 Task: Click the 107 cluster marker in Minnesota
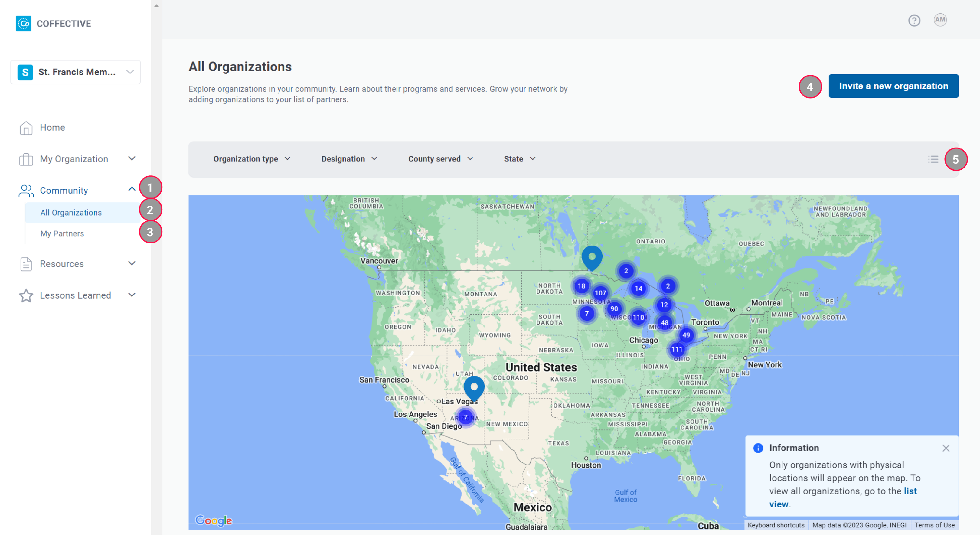pos(600,293)
